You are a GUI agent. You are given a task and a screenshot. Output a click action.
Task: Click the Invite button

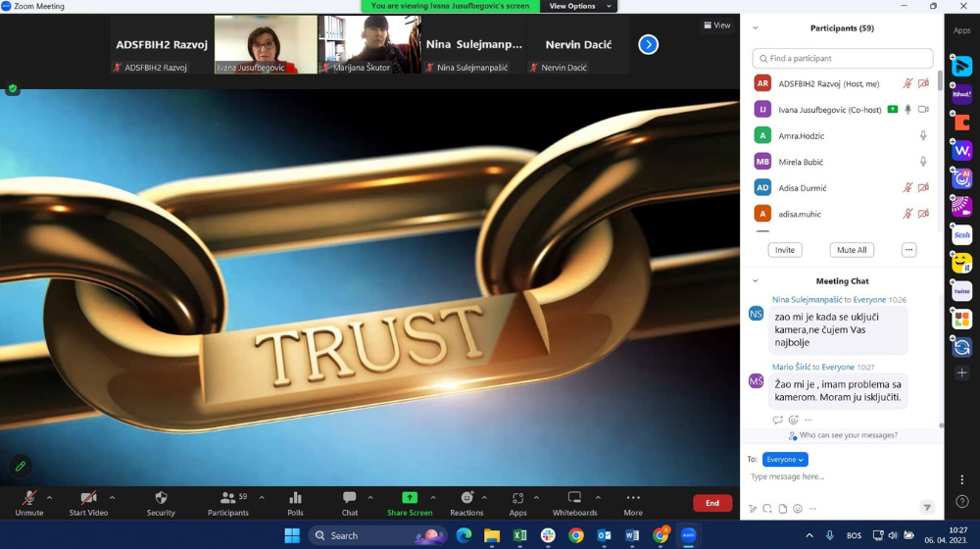785,250
